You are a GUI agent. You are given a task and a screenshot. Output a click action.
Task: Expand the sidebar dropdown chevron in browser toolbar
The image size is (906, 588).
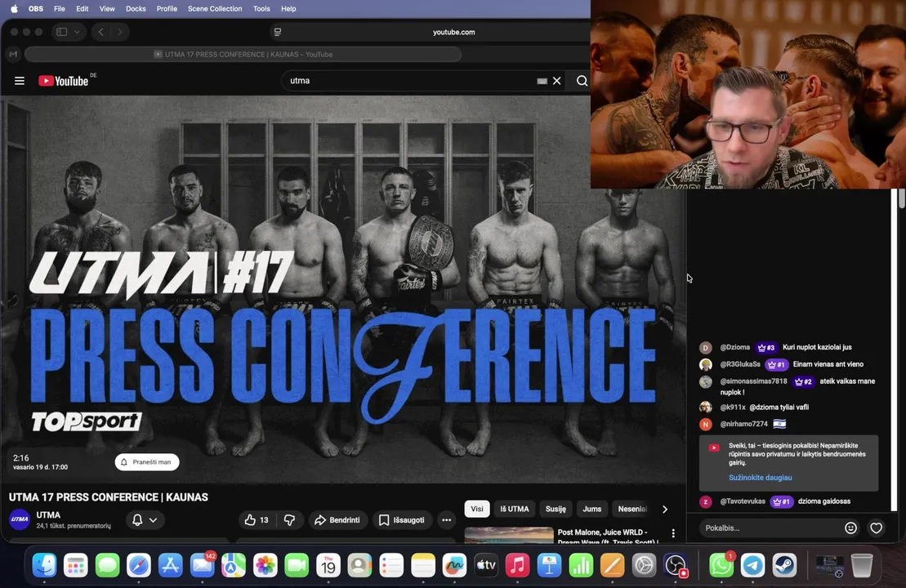click(x=77, y=32)
